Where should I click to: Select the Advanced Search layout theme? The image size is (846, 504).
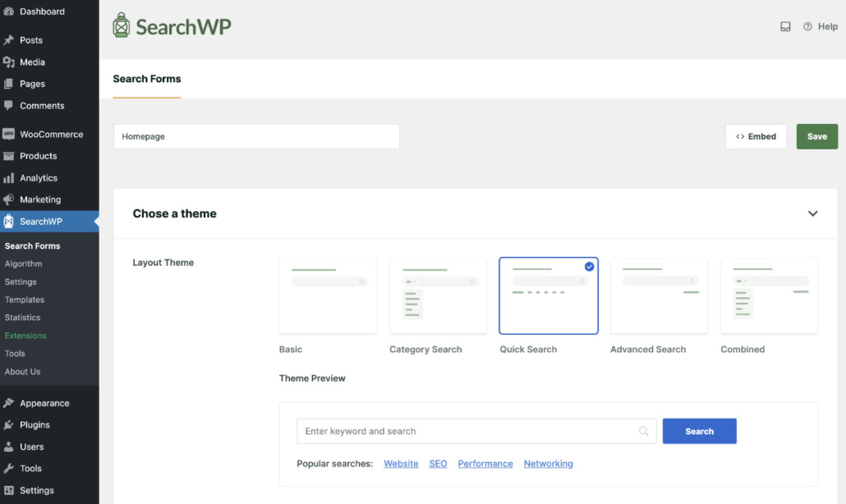659,296
